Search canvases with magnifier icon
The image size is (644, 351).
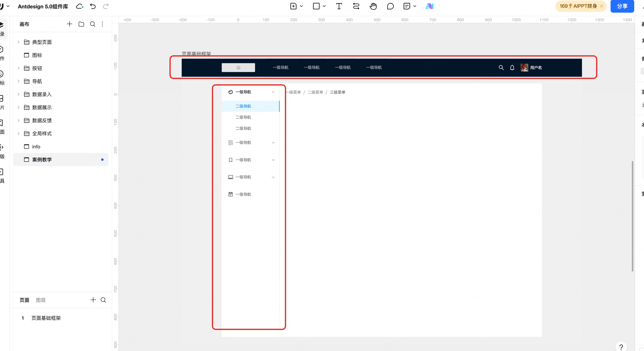(x=93, y=24)
